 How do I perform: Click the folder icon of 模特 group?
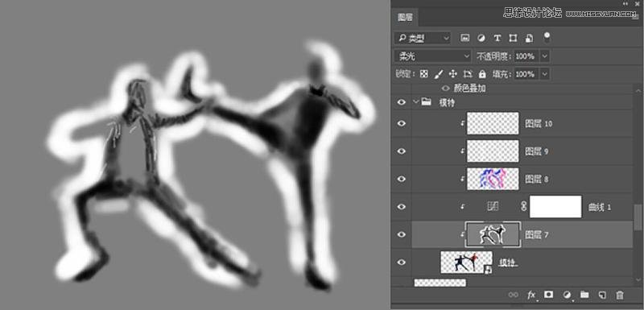coord(427,101)
